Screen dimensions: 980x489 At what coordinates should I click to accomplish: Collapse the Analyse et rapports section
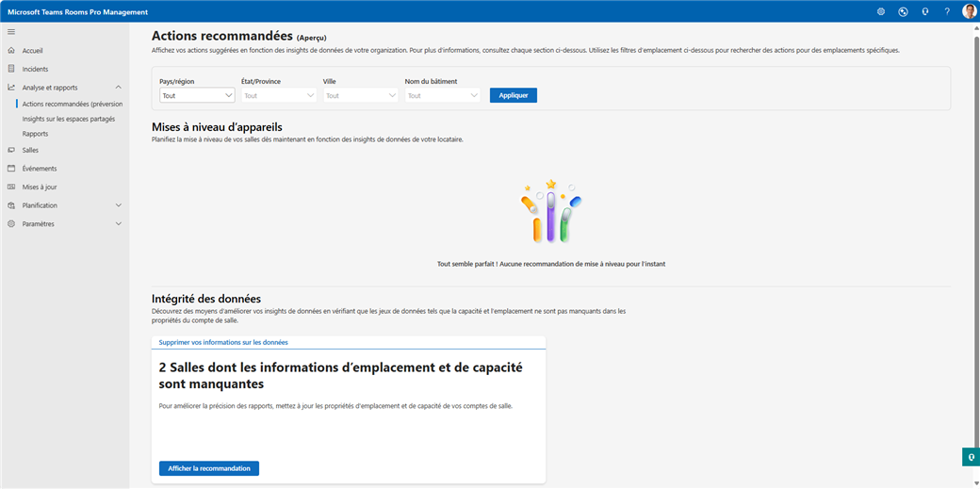click(x=118, y=88)
